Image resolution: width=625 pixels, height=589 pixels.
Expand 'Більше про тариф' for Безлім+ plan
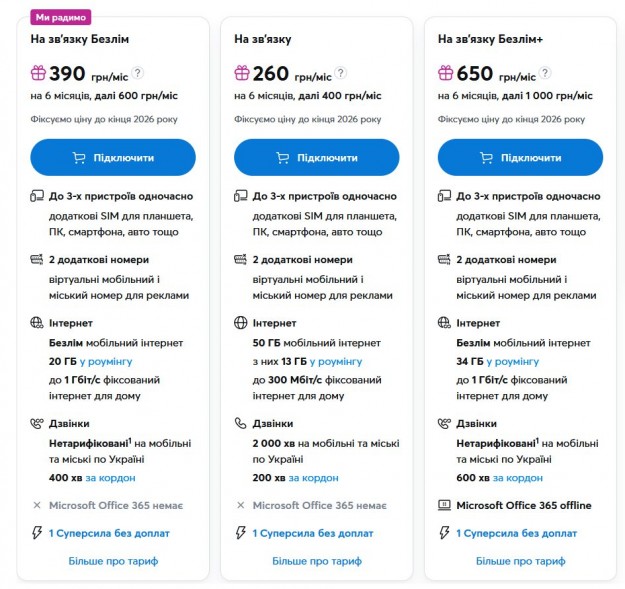point(520,561)
